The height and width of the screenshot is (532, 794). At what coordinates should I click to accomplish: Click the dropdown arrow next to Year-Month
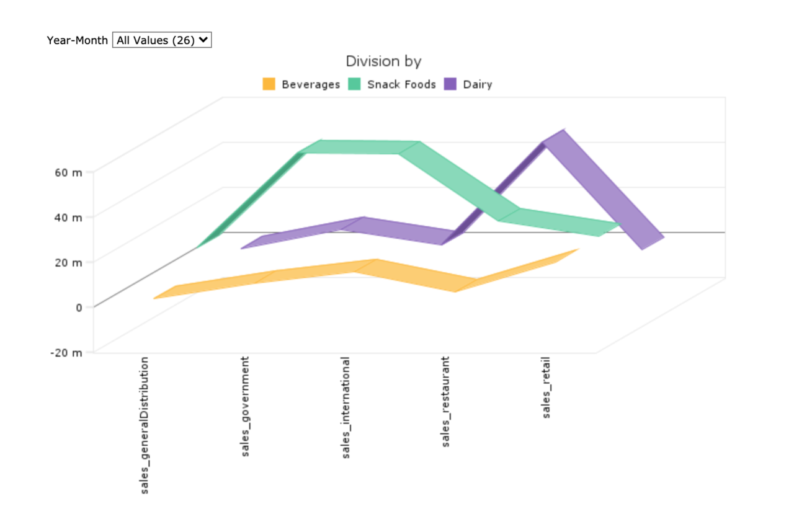tap(203, 40)
